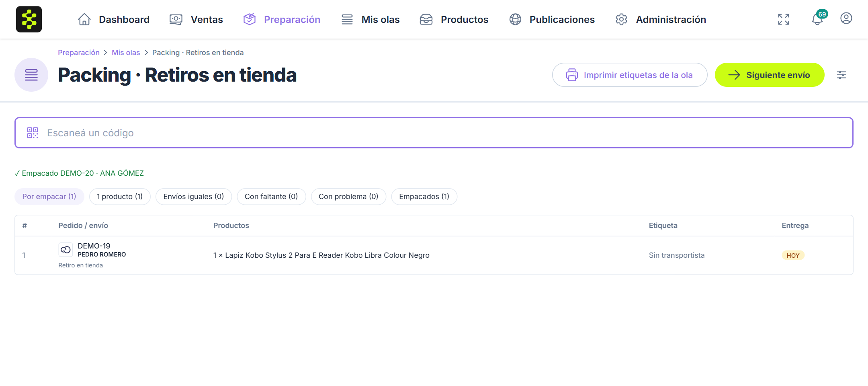Click the round purple page header icon
Image resolution: width=868 pixels, height=386 pixels.
click(31, 75)
